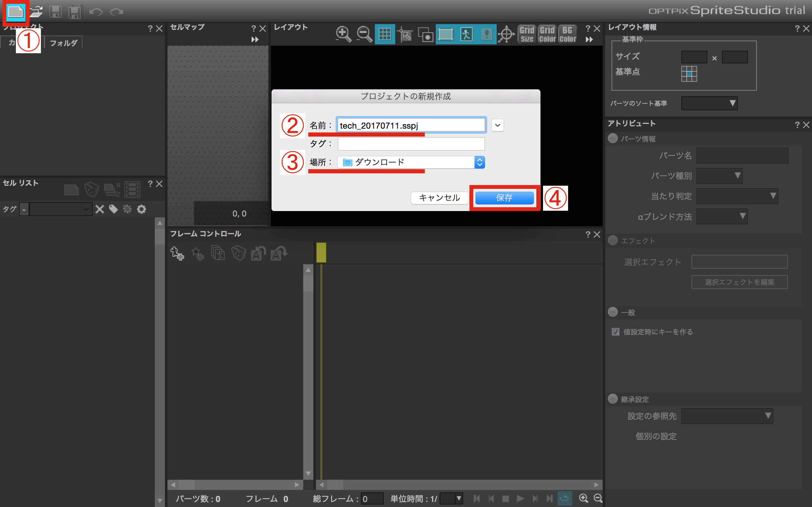This screenshot has width=812, height=507.
Task: Click the play button in frame control
Action: pyautogui.click(x=520, y=498)
